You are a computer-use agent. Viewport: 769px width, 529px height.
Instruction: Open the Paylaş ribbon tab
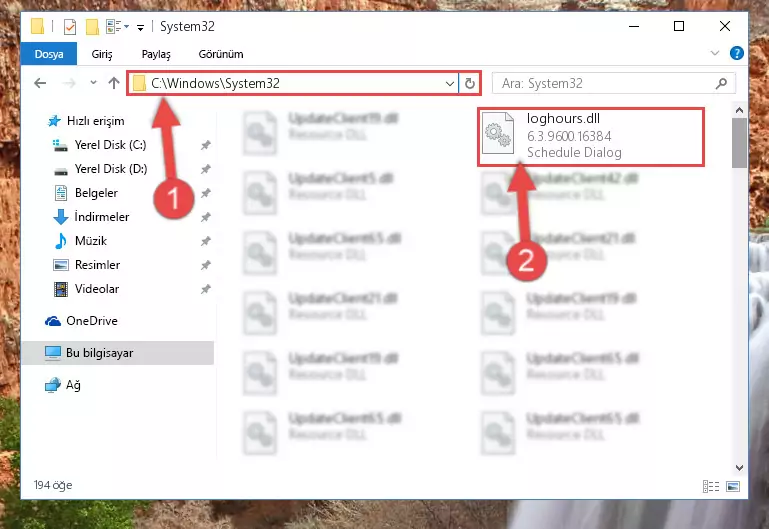pos(156,54)
